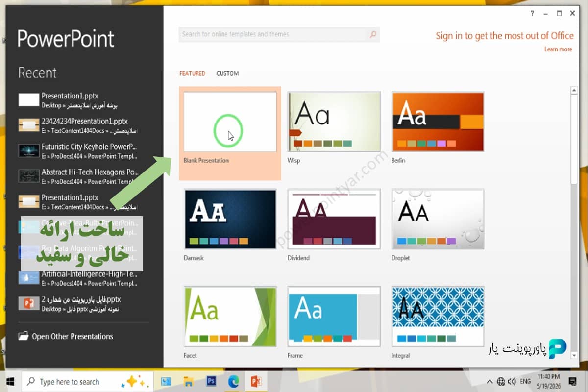
Task: Open the notification center icon
Action: [x=572, y=381]
